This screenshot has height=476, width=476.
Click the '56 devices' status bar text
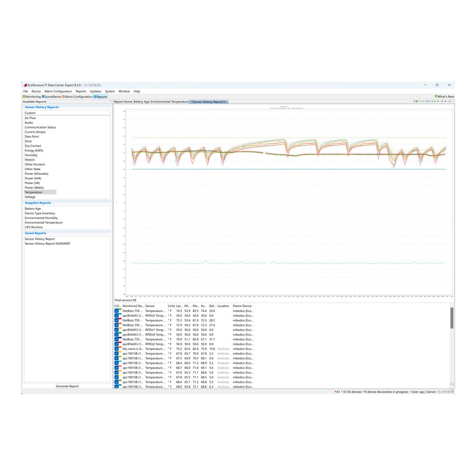point(355,392)
